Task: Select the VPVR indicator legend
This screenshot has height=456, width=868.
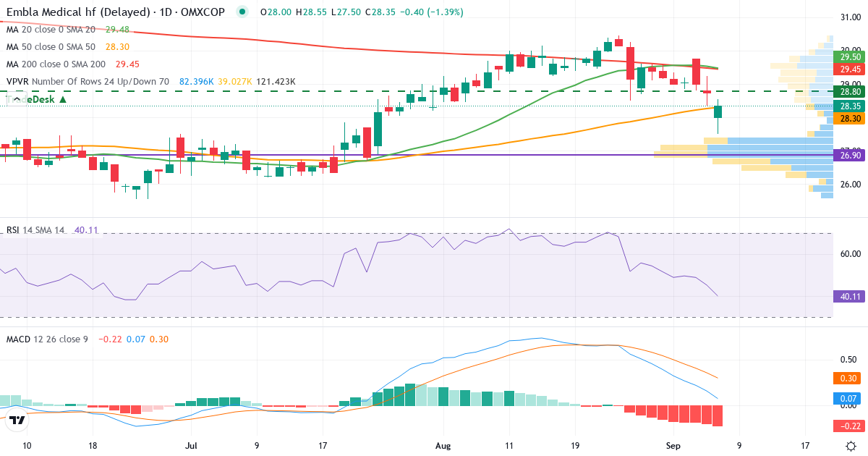Action: pos(88,82)
